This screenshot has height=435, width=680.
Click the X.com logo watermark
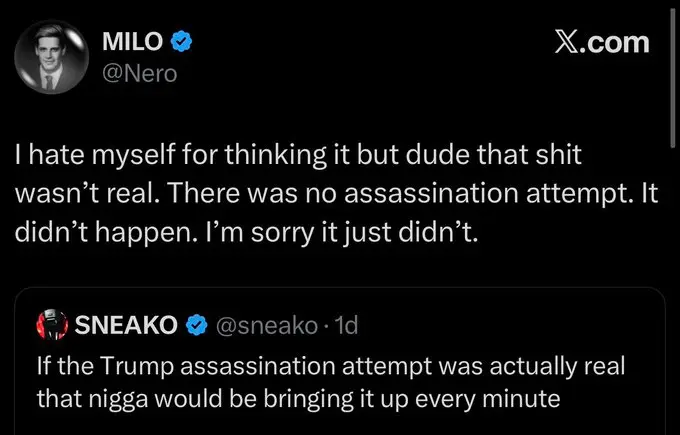click(601, 42)
